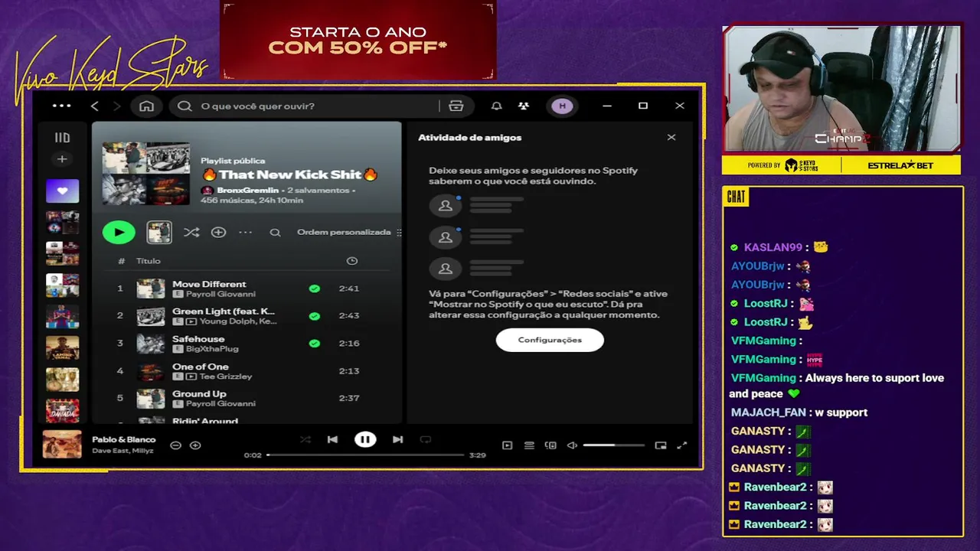Save playlist to library with the plus circle
980x551 pixels.
(218, 232)
